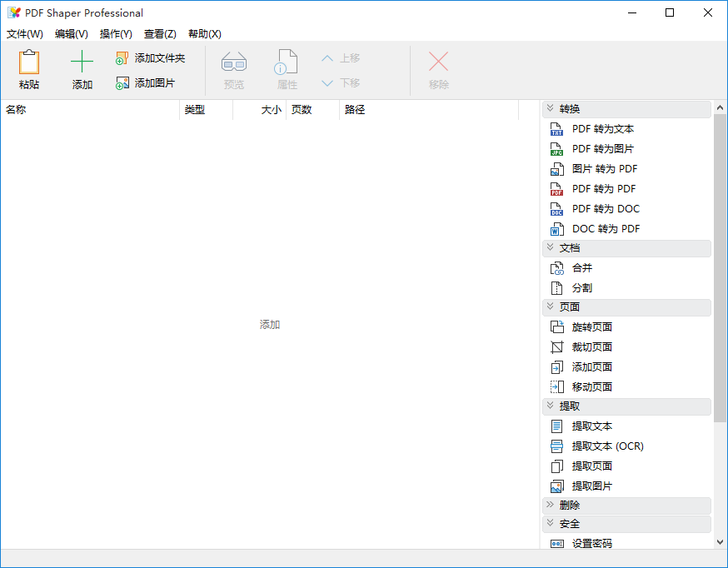Select DOC 转为 PDF Word icon

pos(556,229)
